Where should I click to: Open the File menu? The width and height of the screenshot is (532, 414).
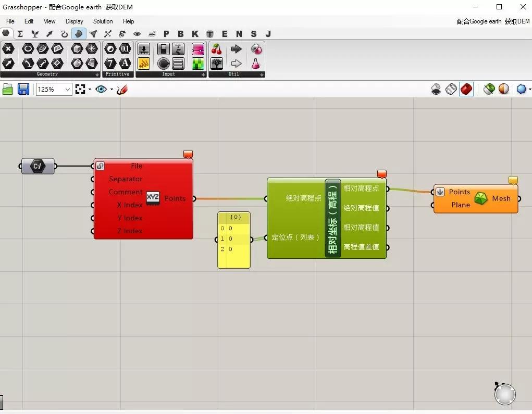coord(10,21)
